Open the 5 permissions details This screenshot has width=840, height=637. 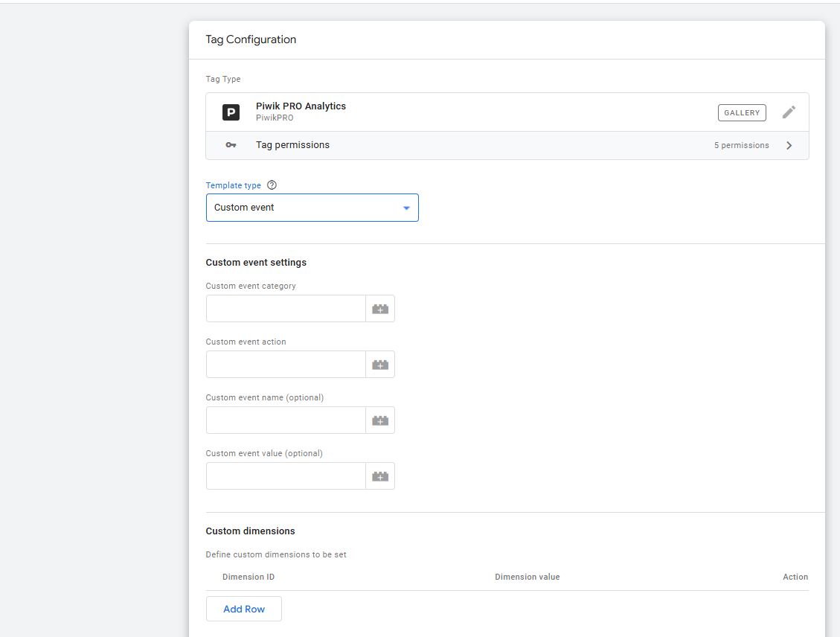click(741, 145)
